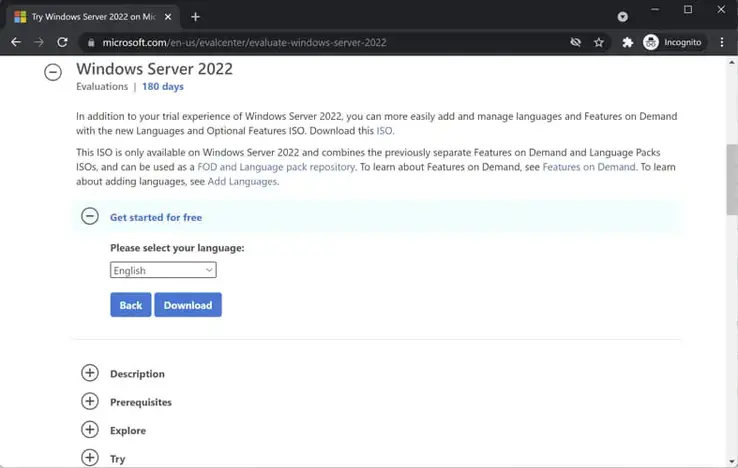This screenshot has width=738, height=468.
Task: Expand the Prerequisites section
Action: coord(90,401)
